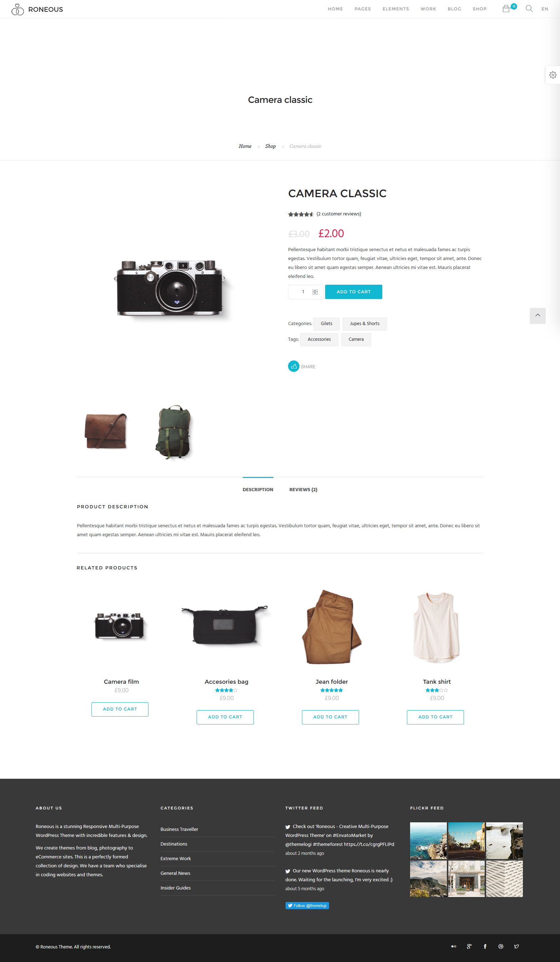The image size is (560, 962).
Task: Click the Dribbble footer icon
Action: (x=501, y=946)
